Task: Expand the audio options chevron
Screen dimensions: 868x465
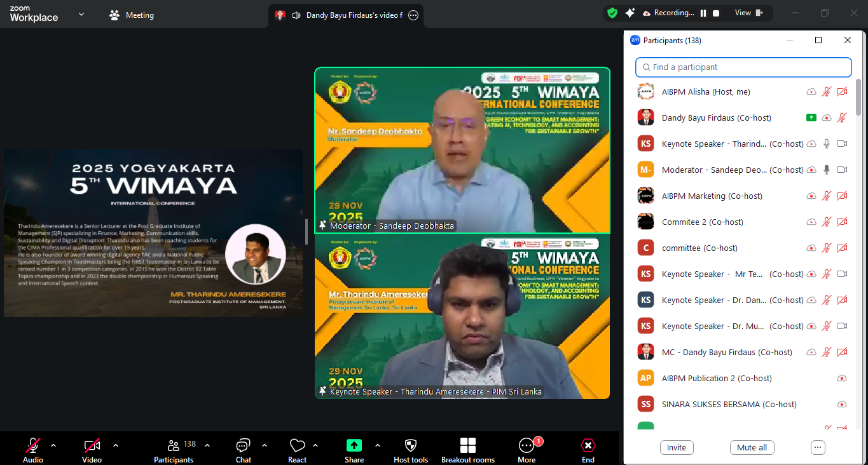Action: [x=53, y=445]
